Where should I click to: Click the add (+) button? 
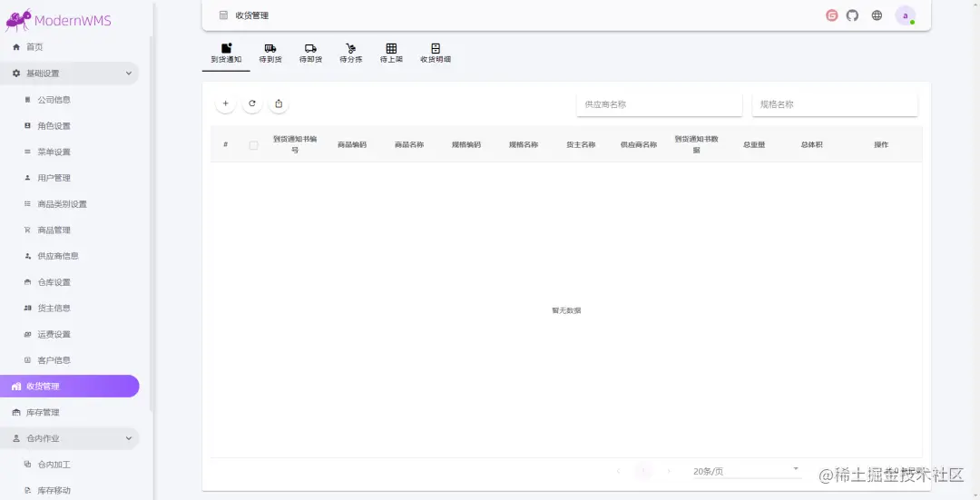pos(226,103)
